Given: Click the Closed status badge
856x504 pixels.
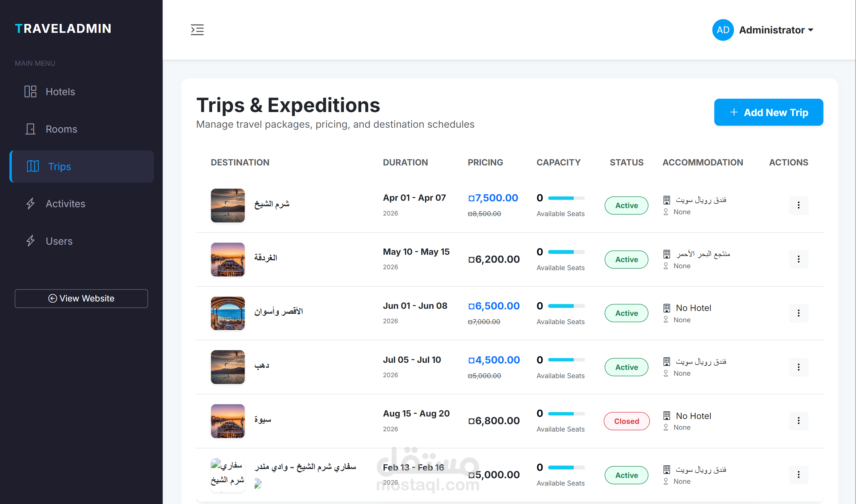Looking at the screenshot, I should click(626, 421).
